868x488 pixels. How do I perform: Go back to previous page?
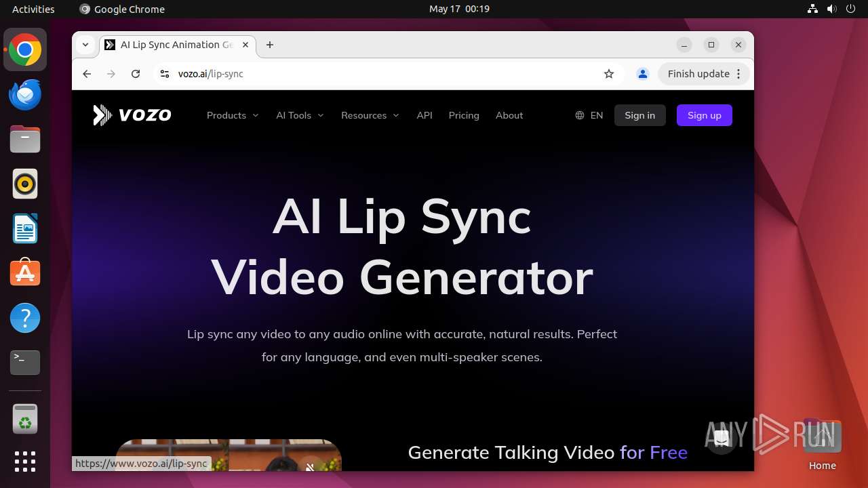point(87,74)
